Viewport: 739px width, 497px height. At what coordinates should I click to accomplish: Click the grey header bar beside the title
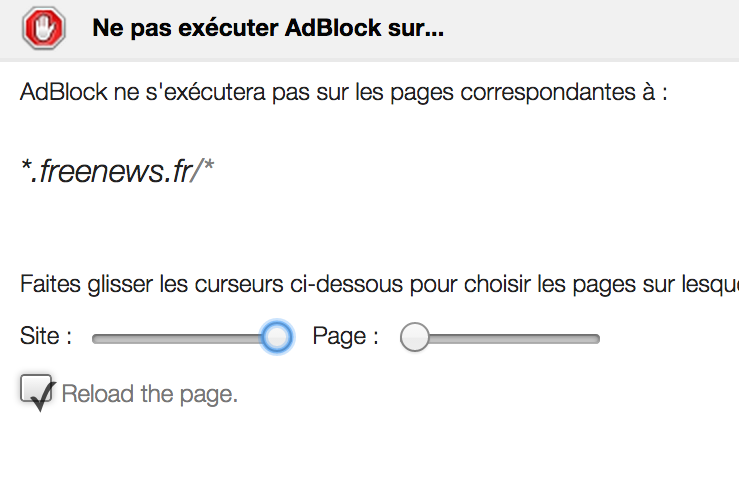[x=589, y=28]
